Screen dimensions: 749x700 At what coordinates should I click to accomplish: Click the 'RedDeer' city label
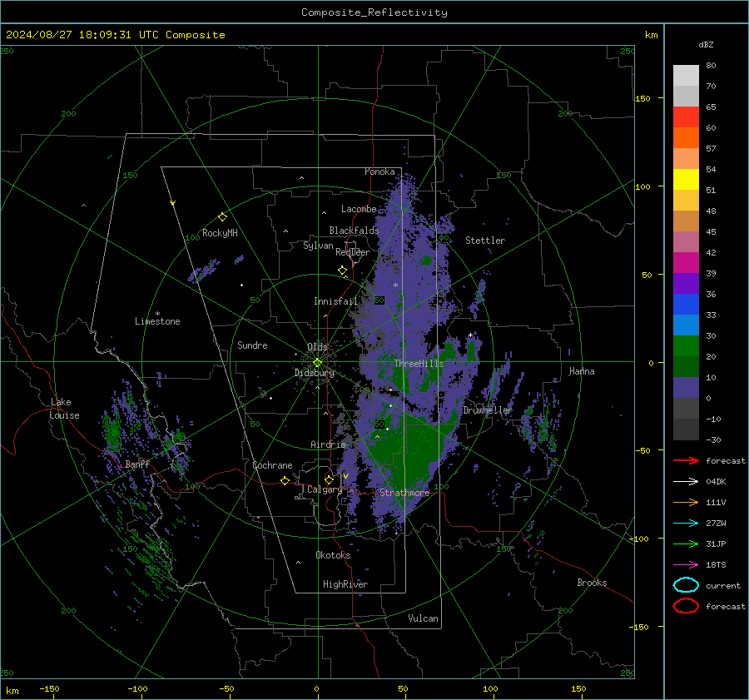353,252
